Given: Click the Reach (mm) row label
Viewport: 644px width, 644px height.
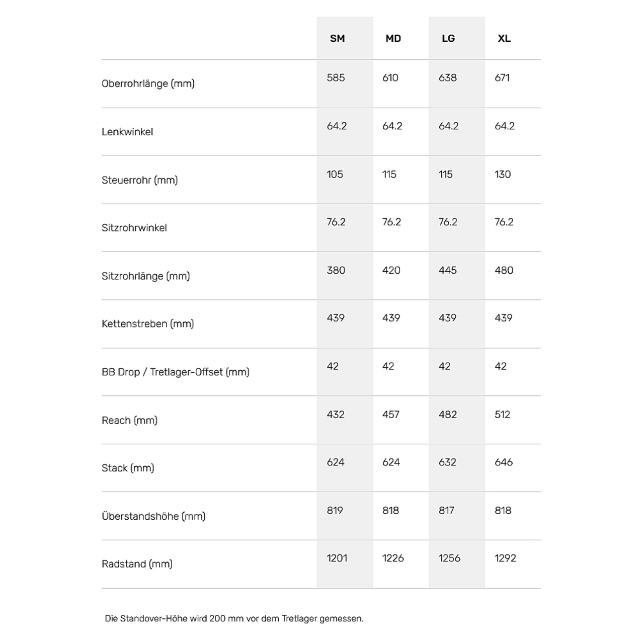Looking at the screenshot, I should point(130,421).
